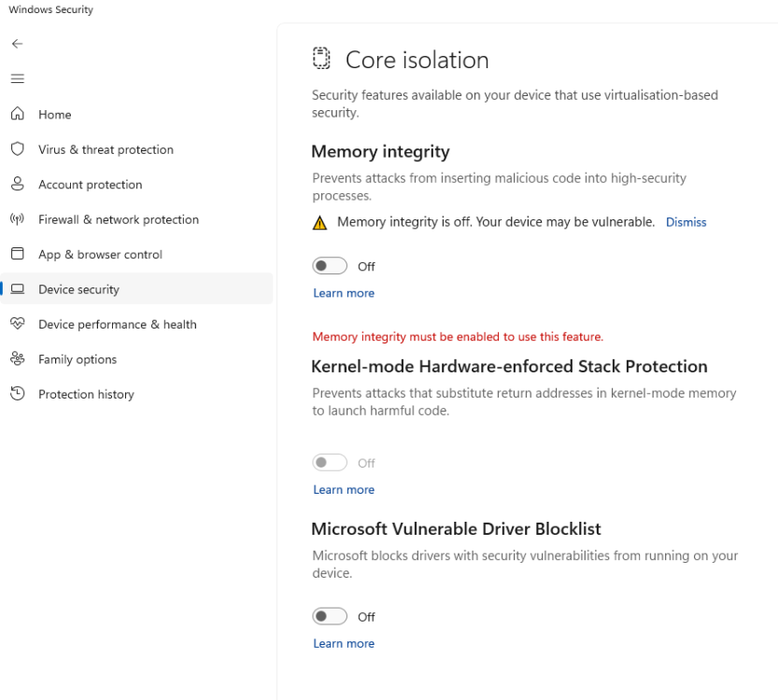The height and width of the screenshot is (700, 778).
Task: Click the back arrow icon
Action: (17, 44)
